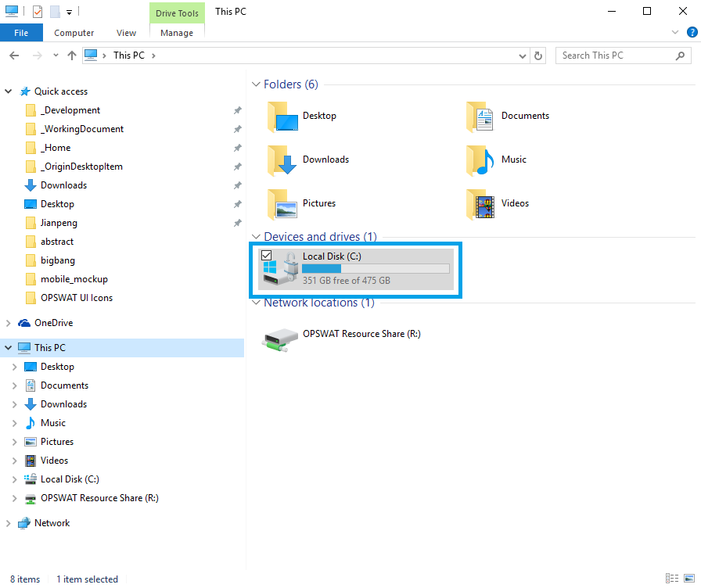Select the bigbang folder in Quick access
This screenshot has width=701, height=588.
click(x=51, y=260)
